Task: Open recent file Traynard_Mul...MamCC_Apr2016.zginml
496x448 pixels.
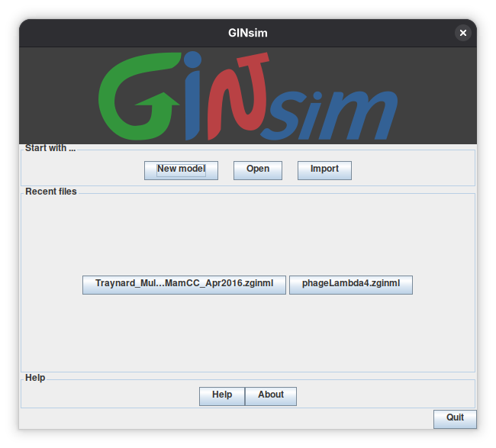Action: click(x=184, y=285)
